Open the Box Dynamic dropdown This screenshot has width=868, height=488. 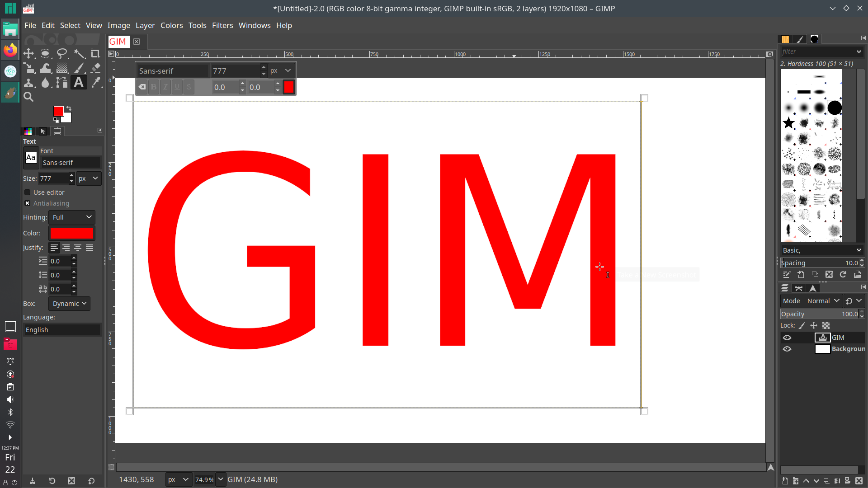[x=69, y=304]
